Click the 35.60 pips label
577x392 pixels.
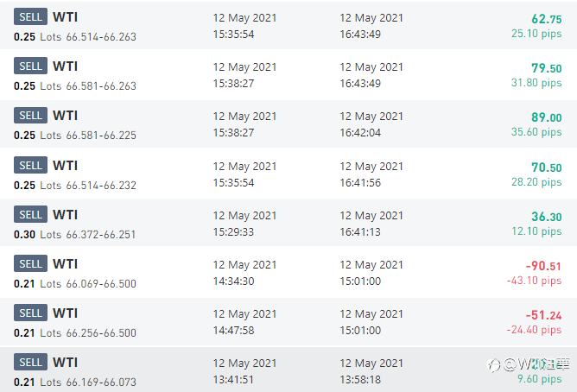click(536, 132)
